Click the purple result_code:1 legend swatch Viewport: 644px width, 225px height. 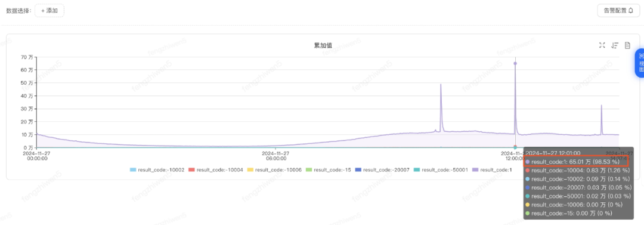[476, 169]
